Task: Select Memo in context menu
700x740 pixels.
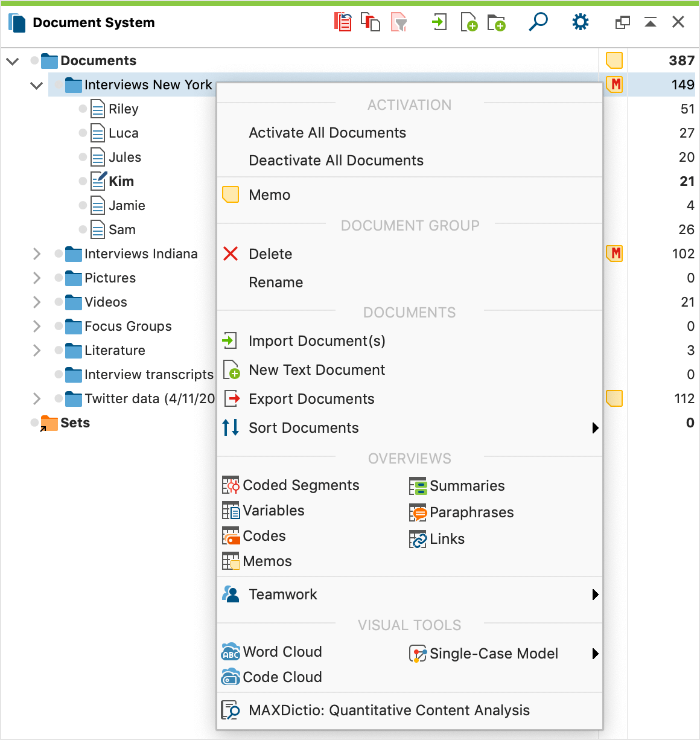Action: (x=410, y=195)
